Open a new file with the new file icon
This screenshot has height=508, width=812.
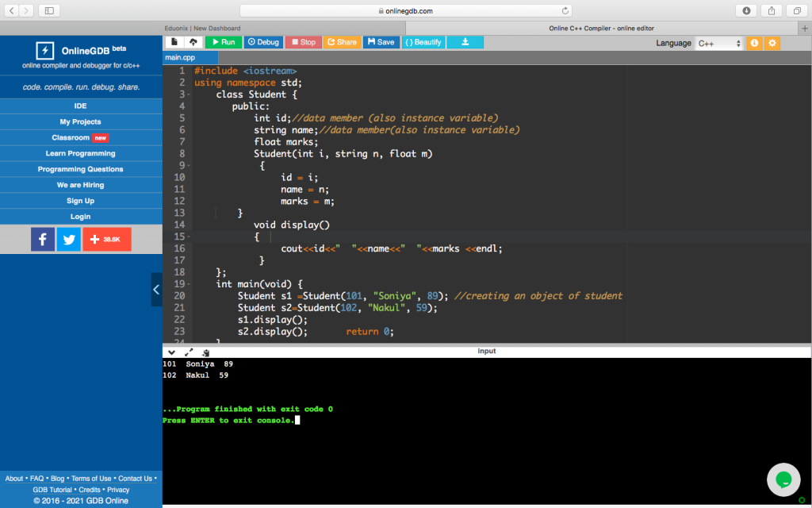[172, 42]
